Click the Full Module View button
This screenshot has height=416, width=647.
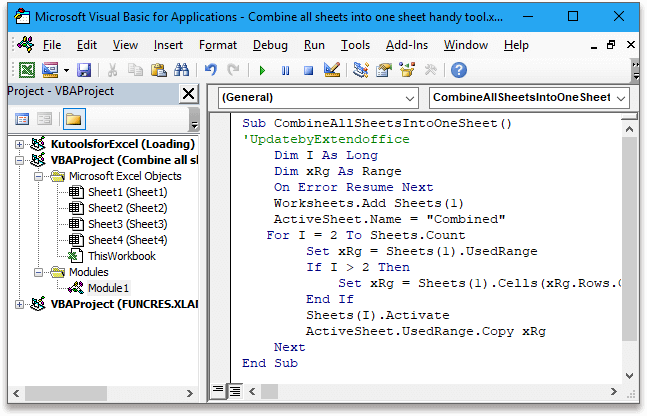click(x=235, y=391)
